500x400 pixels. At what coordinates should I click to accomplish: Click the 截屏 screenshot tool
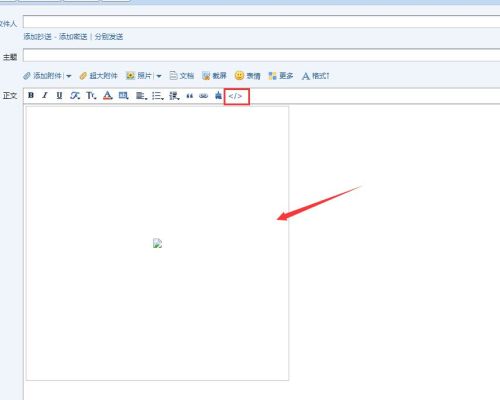coord(214,76)
